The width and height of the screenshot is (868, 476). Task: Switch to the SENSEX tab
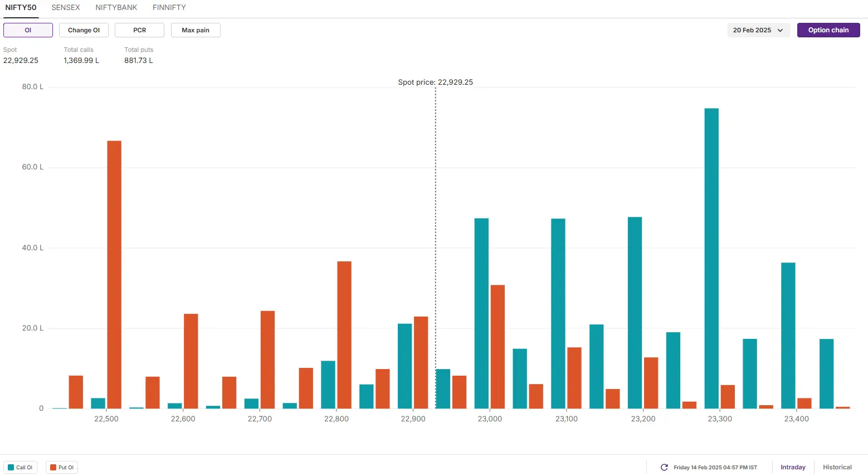click(66, 8)
